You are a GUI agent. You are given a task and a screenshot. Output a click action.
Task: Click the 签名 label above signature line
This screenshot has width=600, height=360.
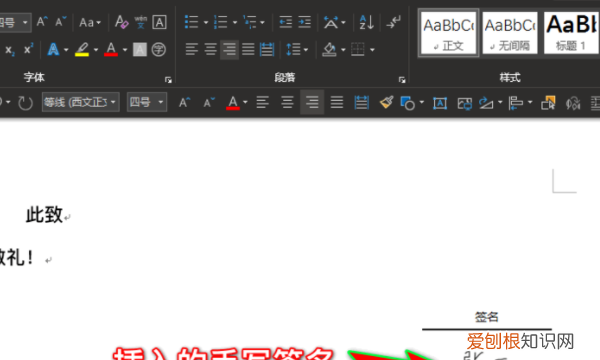pyautogui.click(x=487, y=317)
